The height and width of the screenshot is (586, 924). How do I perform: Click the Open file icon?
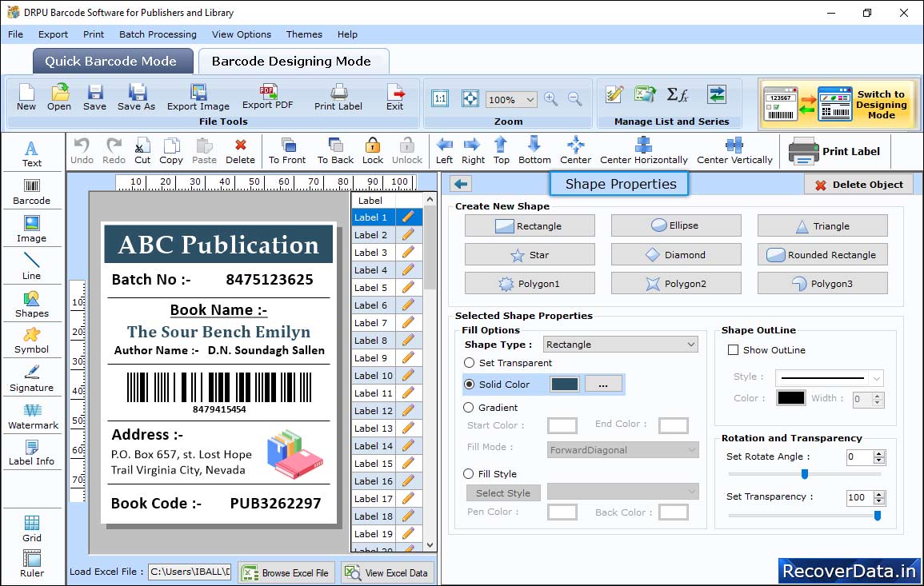tap(59, 98)
